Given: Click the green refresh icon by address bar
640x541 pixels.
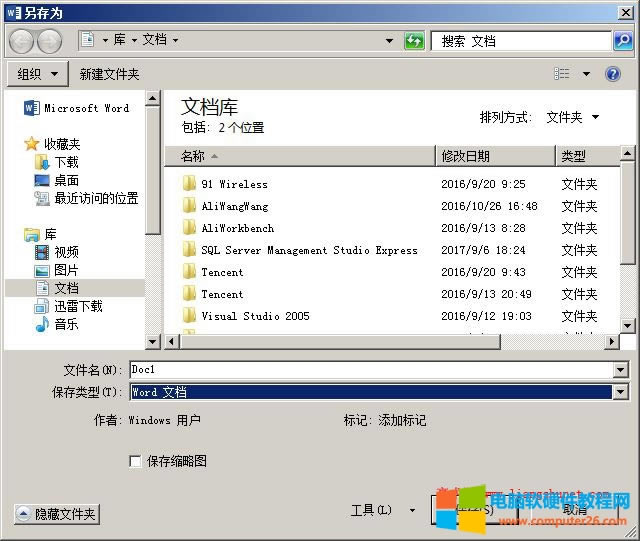Looking at the screenshot, I should (414, 41).
